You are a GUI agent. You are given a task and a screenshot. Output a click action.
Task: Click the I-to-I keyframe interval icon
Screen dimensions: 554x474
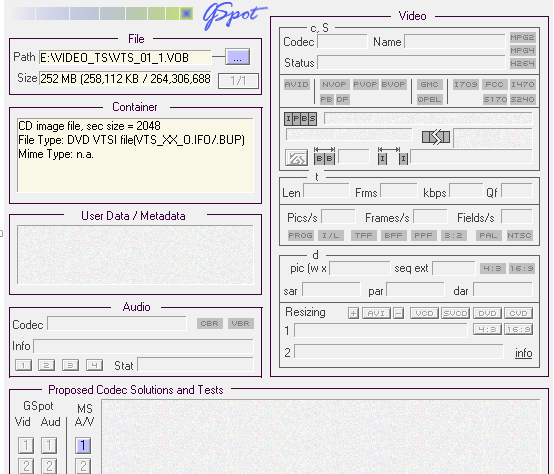(x=393, y=156)
